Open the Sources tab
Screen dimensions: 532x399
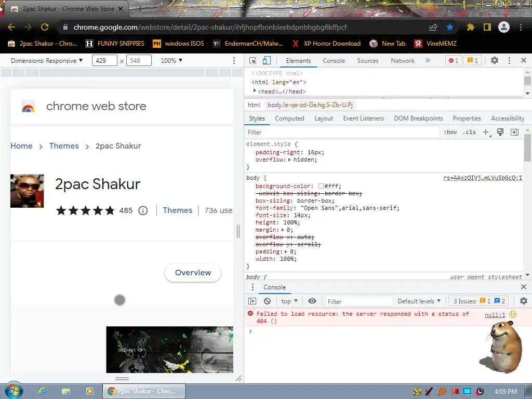(x=367, y=61)
